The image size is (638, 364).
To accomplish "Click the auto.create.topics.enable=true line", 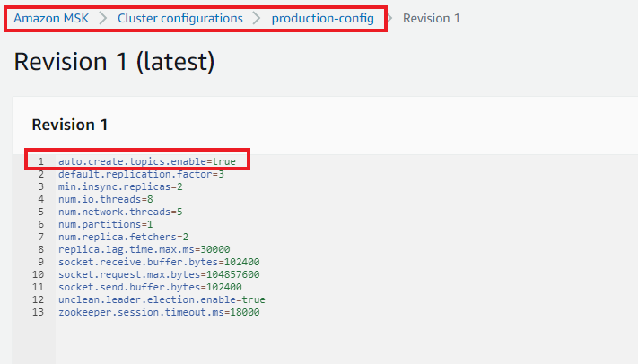I will click(147, 161).
